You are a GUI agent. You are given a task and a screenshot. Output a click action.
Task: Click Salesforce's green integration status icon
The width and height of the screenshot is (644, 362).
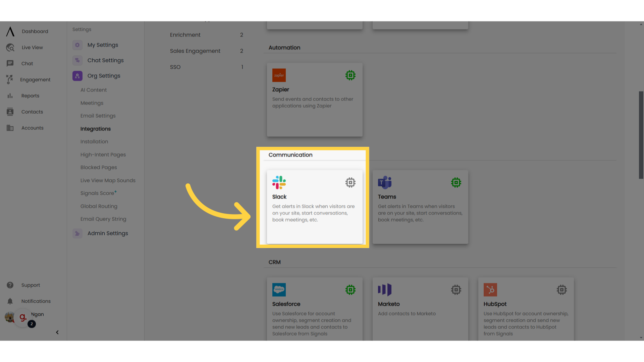coord(351,290)
